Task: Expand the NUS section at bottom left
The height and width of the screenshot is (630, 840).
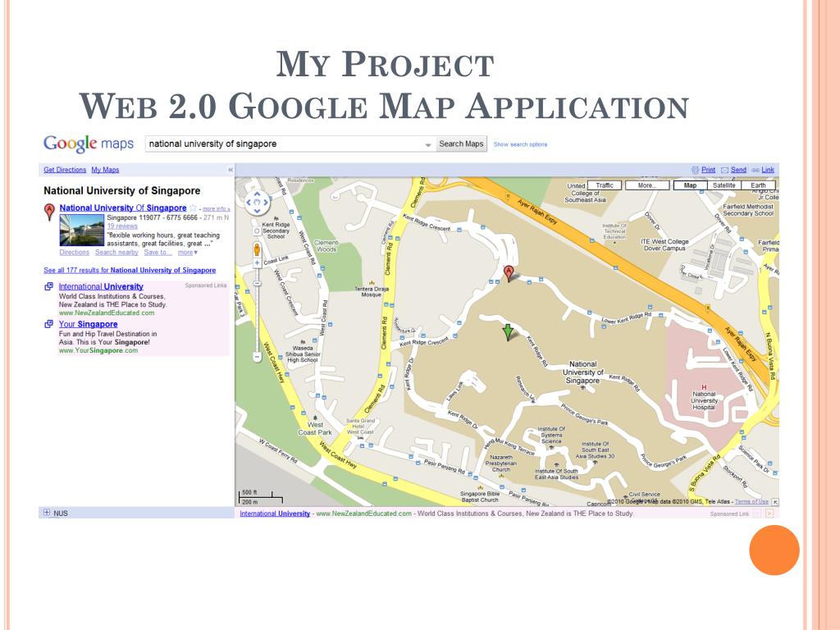Action: pos(47,513)
